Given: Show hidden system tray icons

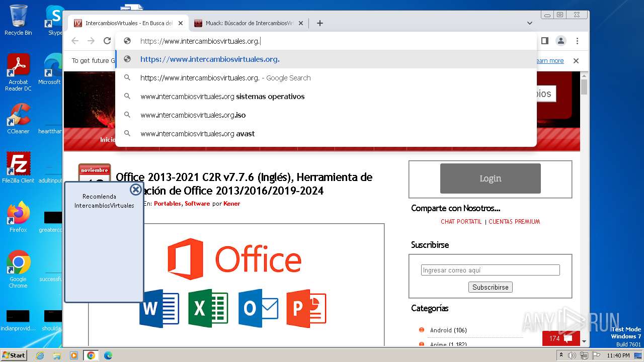Looking at the screenshot, I should 561,355.
